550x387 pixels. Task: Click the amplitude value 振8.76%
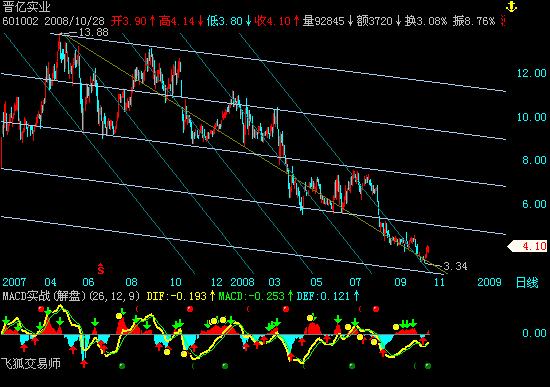point(474,21)
